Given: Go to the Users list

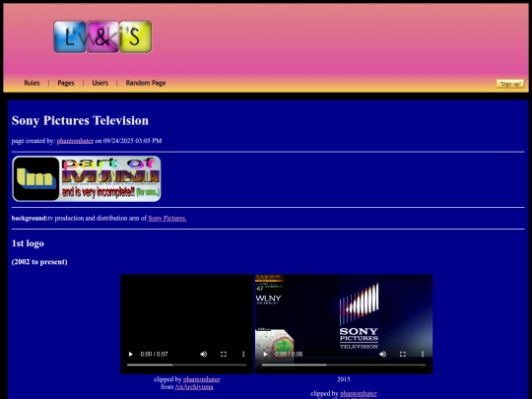Looking at the screenshot, I should click(100, 83).
